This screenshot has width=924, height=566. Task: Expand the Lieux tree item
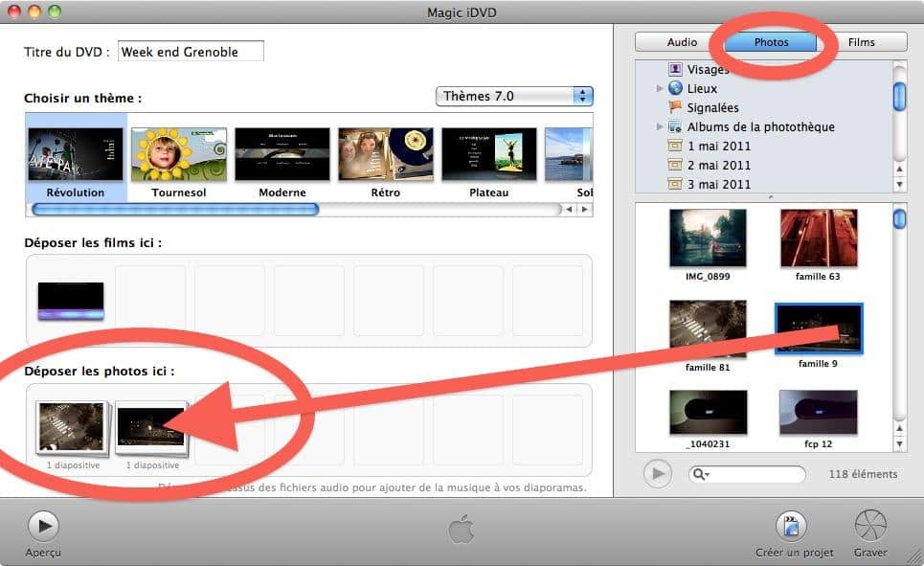point(660,88)
